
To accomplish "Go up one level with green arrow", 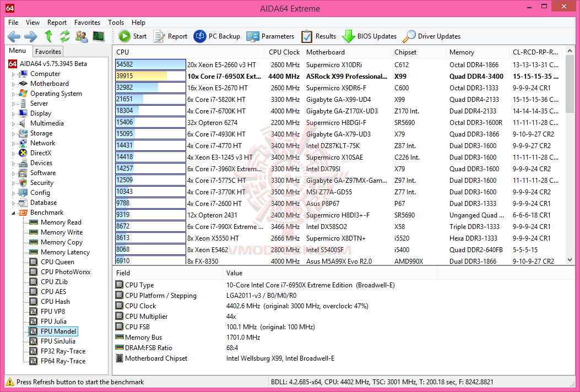I will pos(48,36).
